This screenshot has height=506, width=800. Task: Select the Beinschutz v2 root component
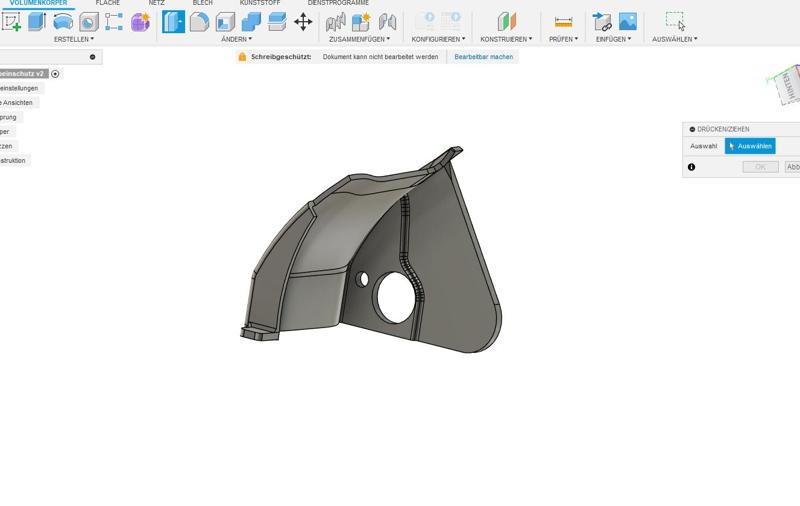click(23, 74)
